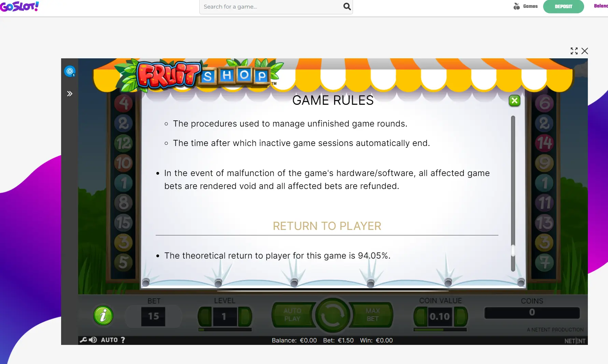Click the Game Rules scrollbar thumb
Viewport: 608px width, 364px height.
513,250
